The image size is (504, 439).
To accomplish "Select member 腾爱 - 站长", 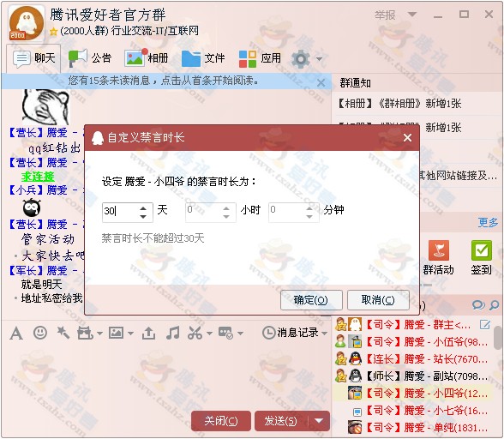I will point(413,359).
